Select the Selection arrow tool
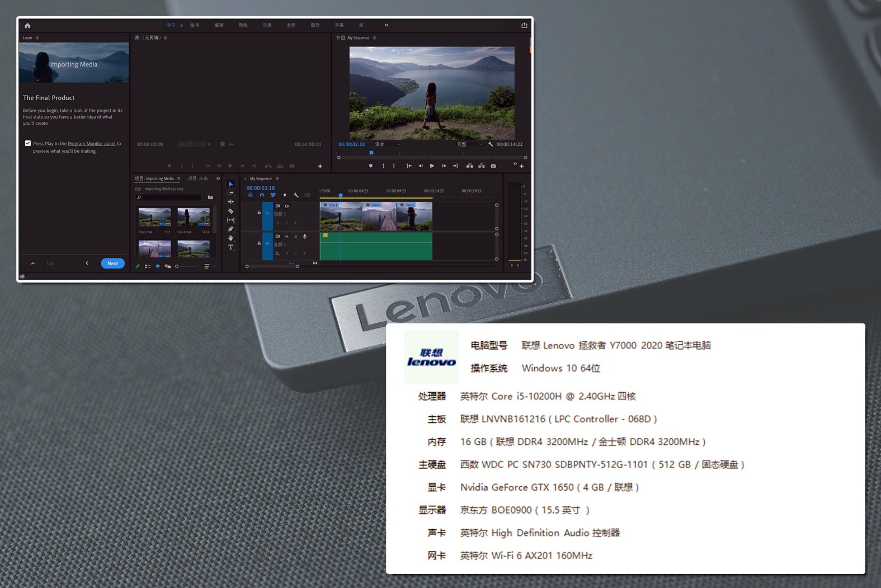This screenshot has height=588, width=881. point(230,184)
